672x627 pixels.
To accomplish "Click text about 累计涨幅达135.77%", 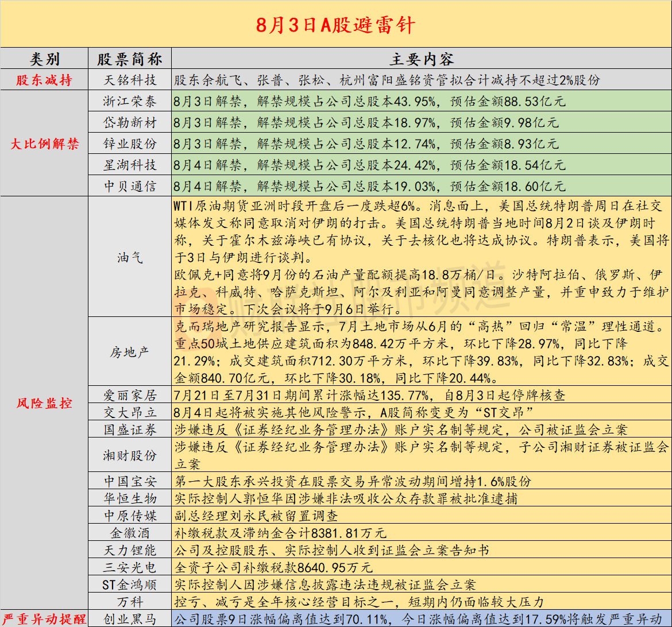I will pos(370,394).
